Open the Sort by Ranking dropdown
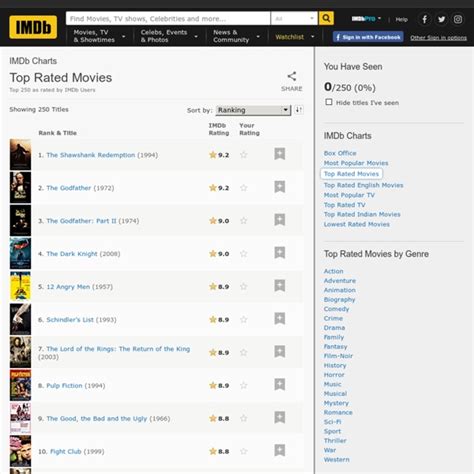 tap(253, 110)
